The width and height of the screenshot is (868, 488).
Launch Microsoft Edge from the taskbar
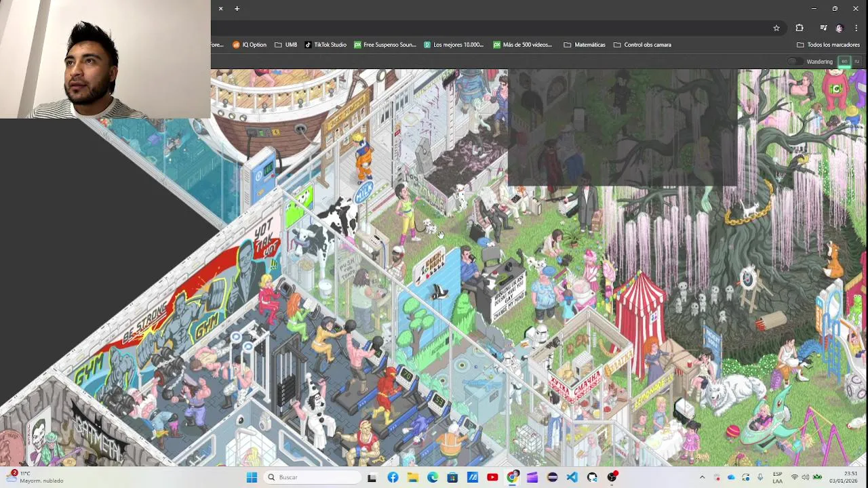433,477
